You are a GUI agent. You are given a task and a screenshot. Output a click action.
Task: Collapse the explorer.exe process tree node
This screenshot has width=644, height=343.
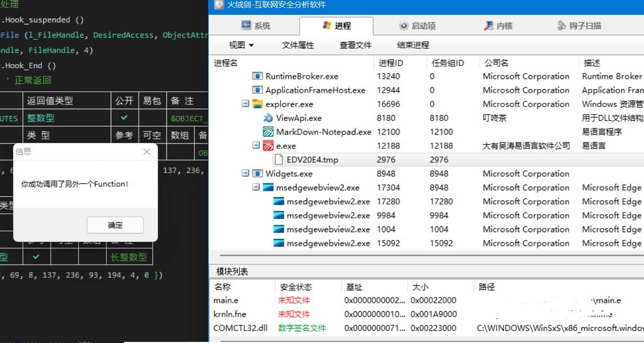[x=245, y=104]
